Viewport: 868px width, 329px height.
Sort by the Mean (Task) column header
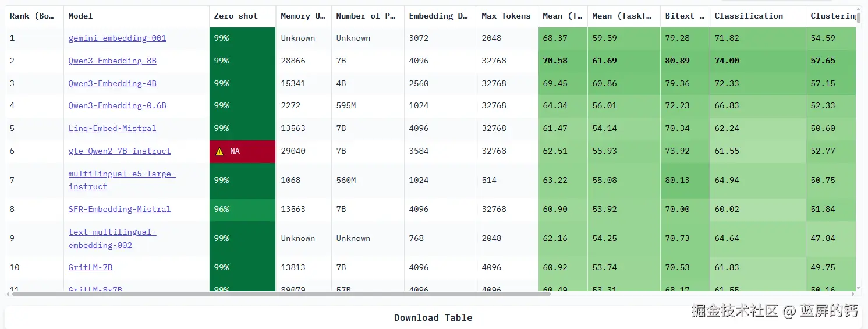[x=563, y=16]
